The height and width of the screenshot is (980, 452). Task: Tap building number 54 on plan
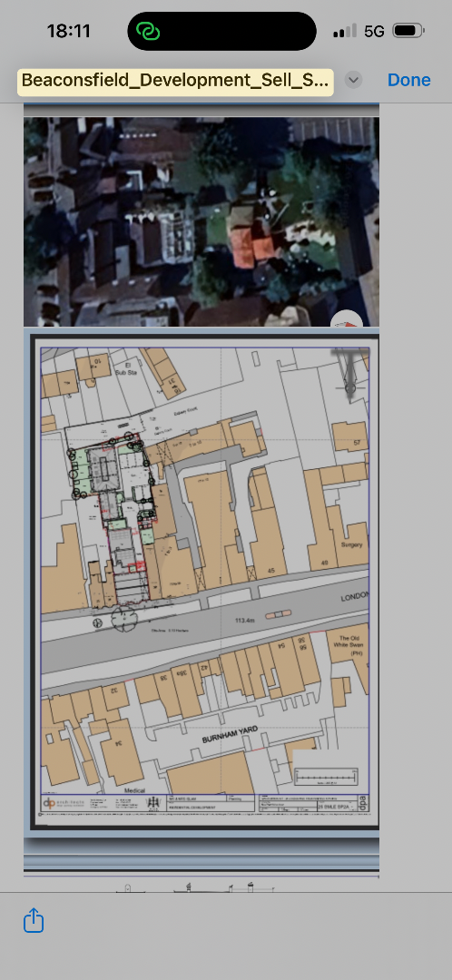click(x=280, y=645)
